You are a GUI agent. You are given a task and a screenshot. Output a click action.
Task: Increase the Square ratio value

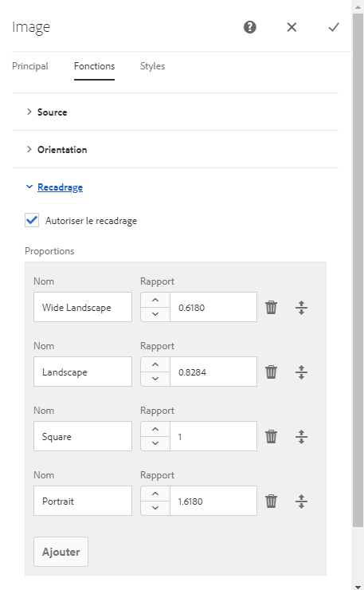tap(155, 430)
